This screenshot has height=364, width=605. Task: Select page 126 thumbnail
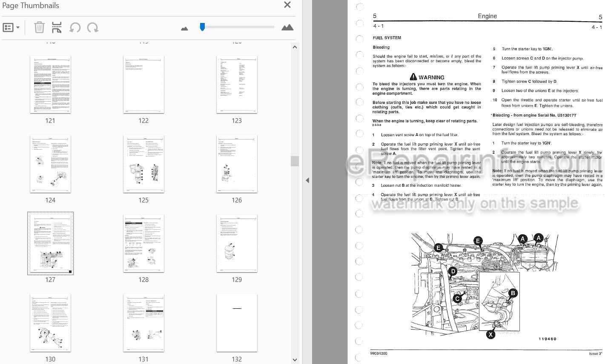(x=237, y=164)
